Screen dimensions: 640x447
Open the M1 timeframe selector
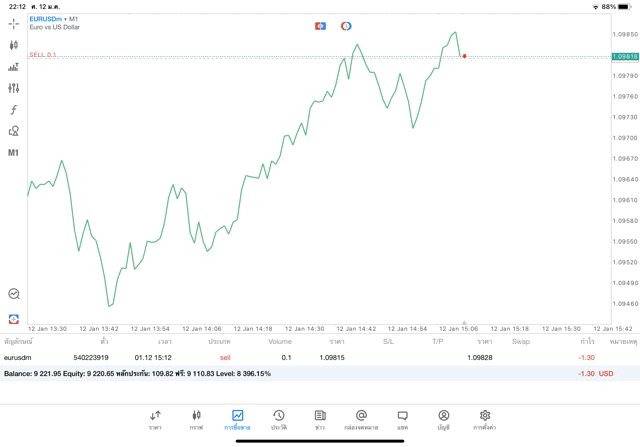coord(13,153)
